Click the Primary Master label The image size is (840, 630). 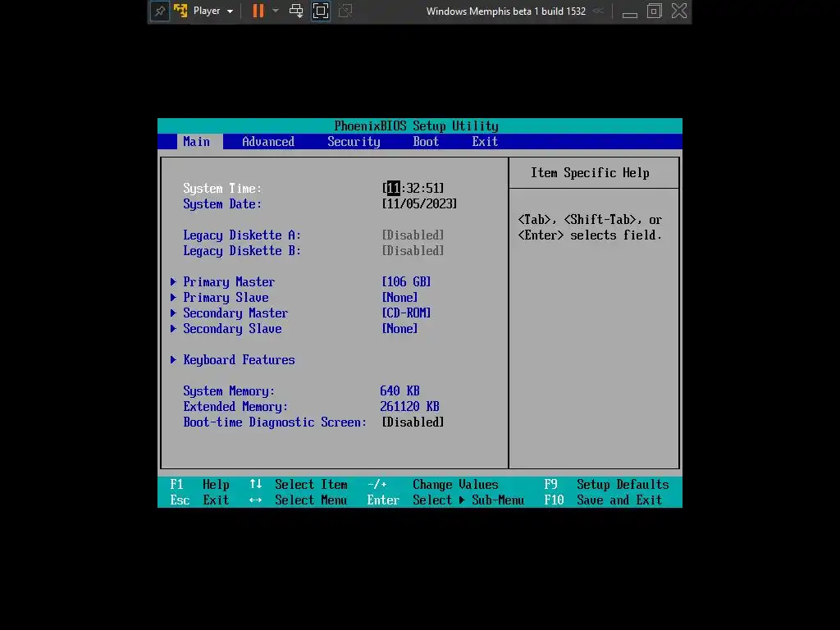point(229,282)
